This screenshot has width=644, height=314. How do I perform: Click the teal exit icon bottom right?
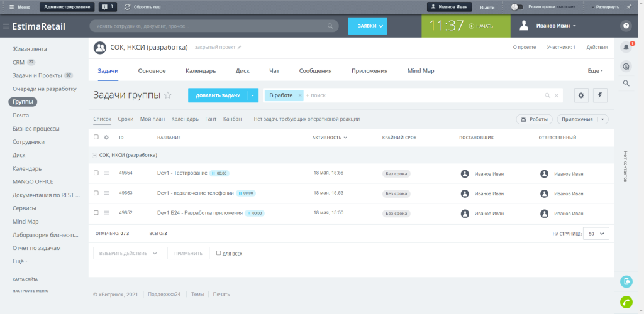(626, 281)
